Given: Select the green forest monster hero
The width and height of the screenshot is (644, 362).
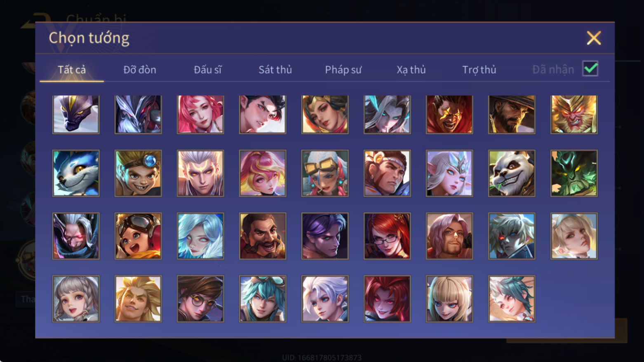Looking at the screenshot, I should (574, 173).
